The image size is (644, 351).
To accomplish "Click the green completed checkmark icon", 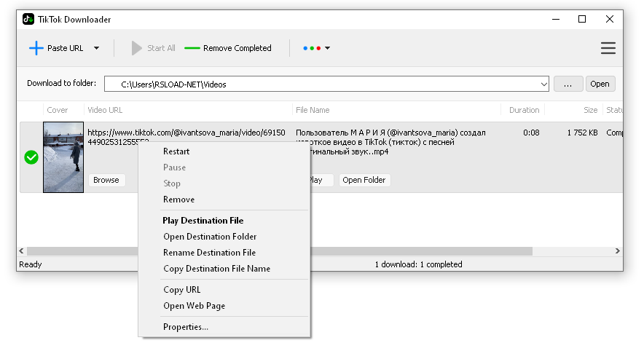I will pyautogui.click(x=31, y=157).
